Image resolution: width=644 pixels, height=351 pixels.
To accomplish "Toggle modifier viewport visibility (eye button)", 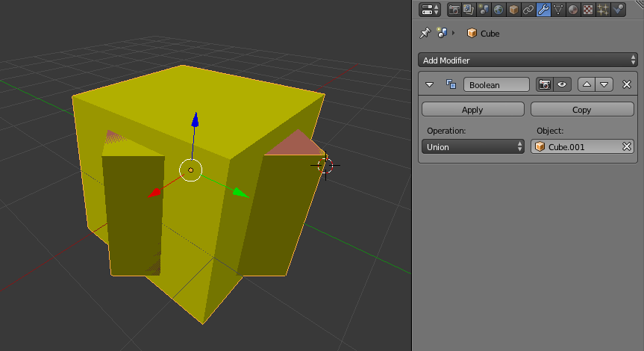I will pyautogui.click(x=562, y=84).
